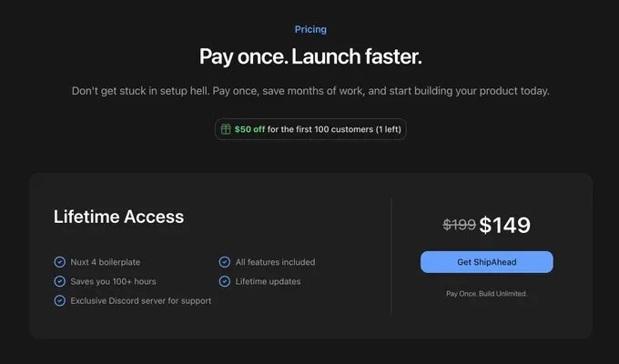Click the 'Don't get stuck in setup hell' subtitle
This screenshot has width=619, height=364.
tap(310, 91)
